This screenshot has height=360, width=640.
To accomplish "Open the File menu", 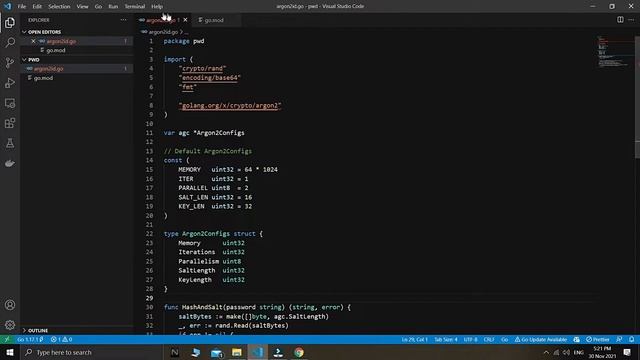I will coord(22,7).
